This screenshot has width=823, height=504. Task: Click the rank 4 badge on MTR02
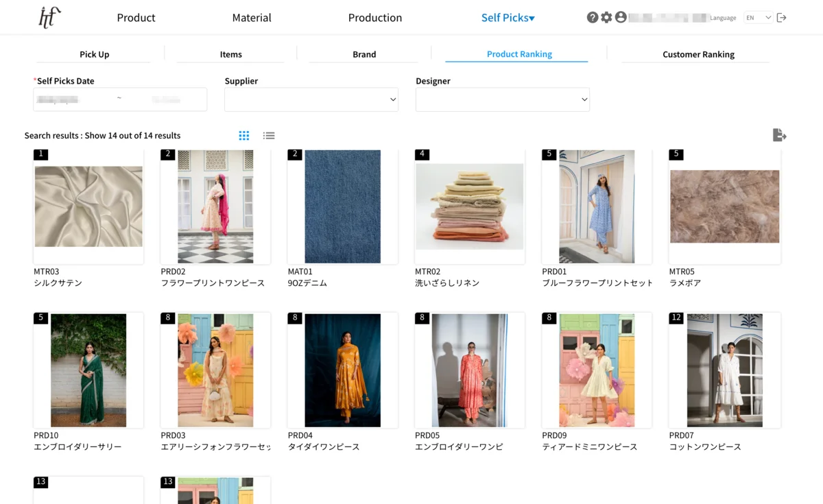click(x=422, y=154)
